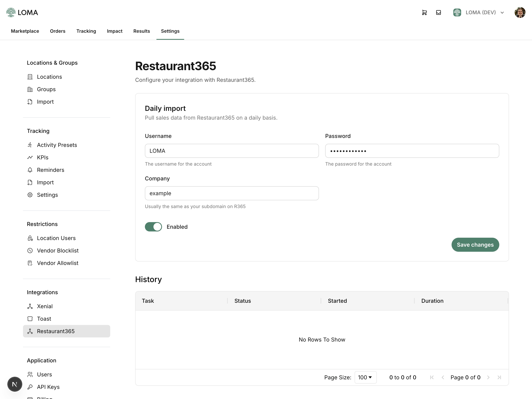This screenshot has height=399, width=532.
Task: Open the Page Size dropdown
Action: pos(365,377)
